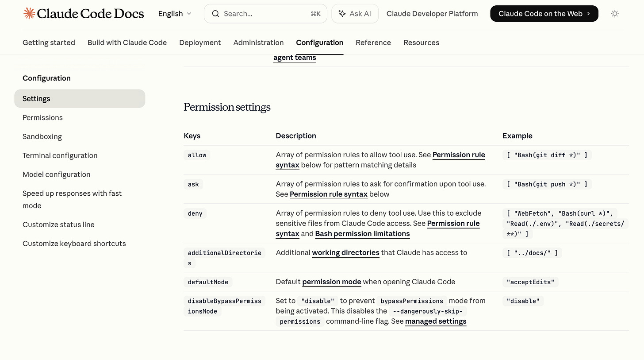Click the sparkle icon next to Ask AI
Image resolution: width=644 pixels, height=360 pixels.
[x=341, y=13]
